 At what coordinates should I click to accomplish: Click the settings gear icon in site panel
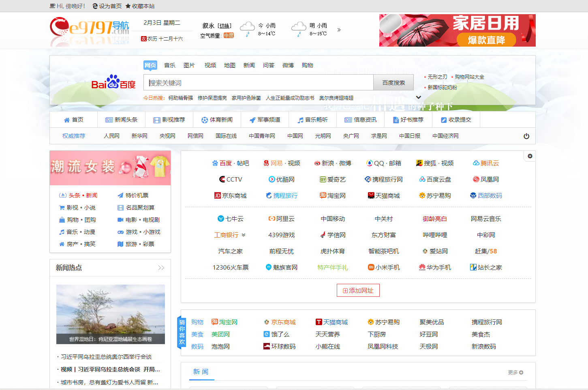tap(530, 156)
